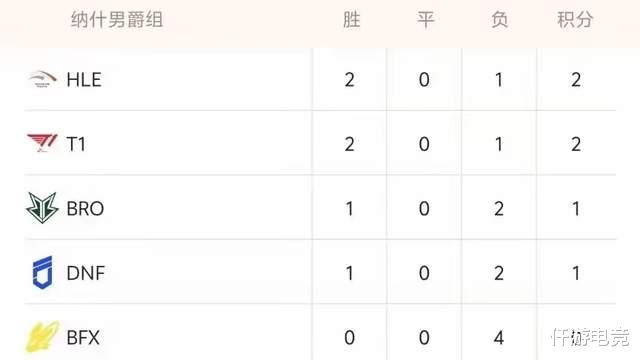Click the red T1 team logo
This screenshot has height=360, width=640.
[42, 143]
